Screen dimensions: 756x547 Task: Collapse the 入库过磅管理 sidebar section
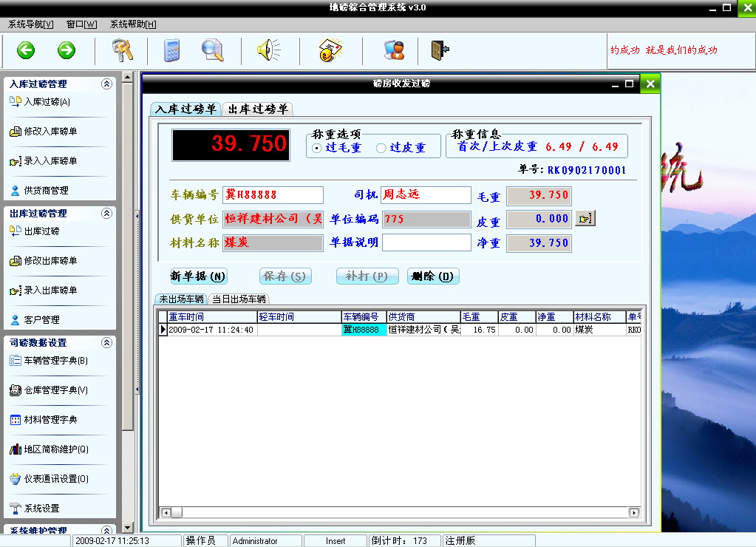tap(106, 84)
